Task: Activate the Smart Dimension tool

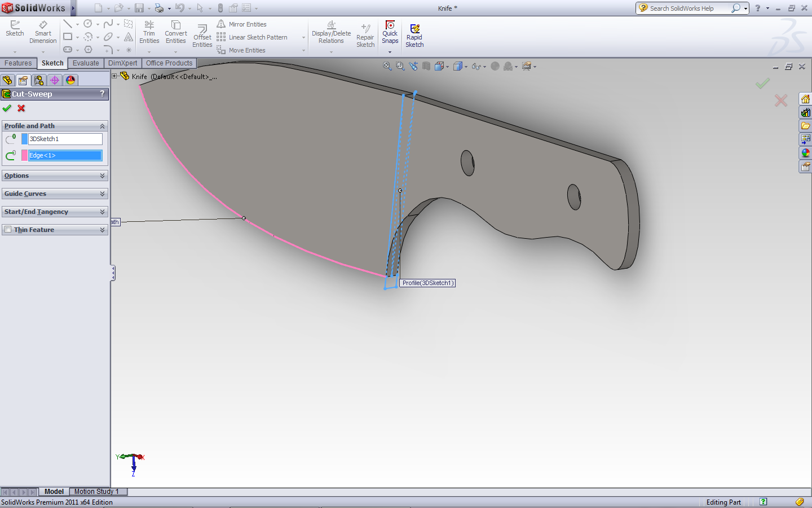Action: pyautogui.click(x=43, y=32)
